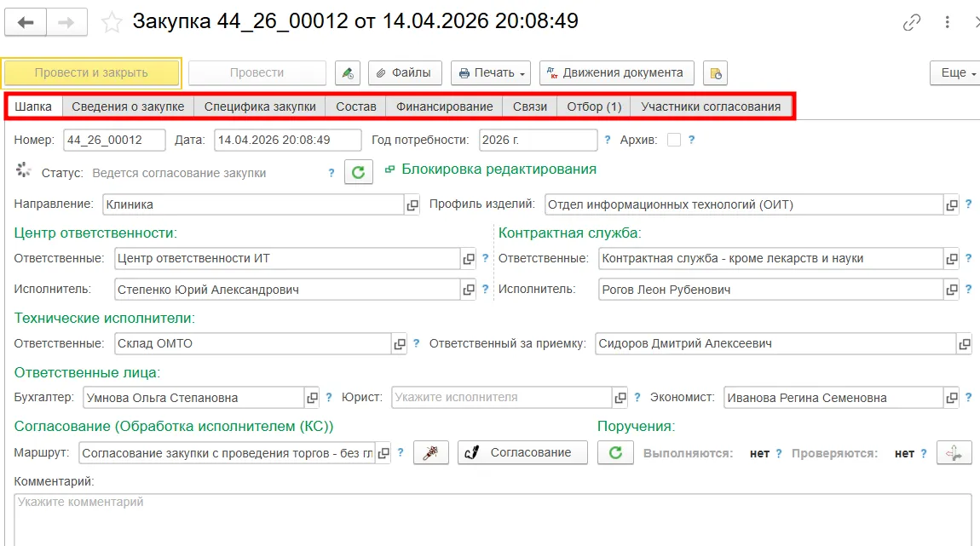
Task: Open the Состав tab
Action: [355, 106]
